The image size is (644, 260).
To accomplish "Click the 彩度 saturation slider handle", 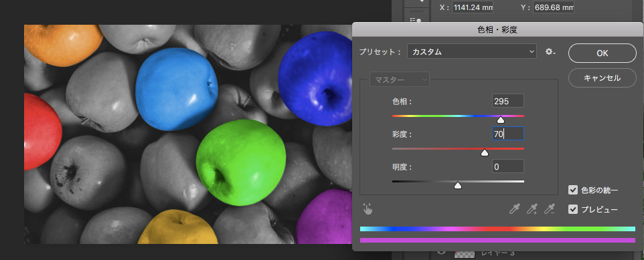I will coord(485,152).
